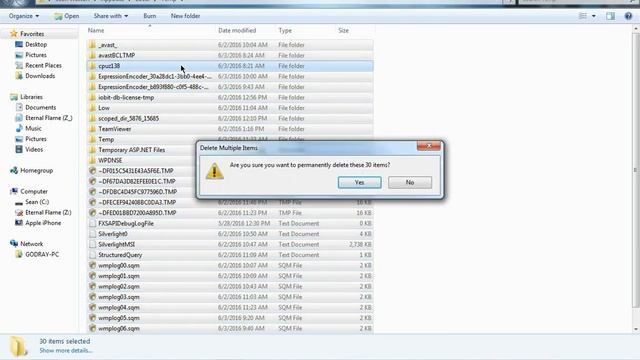The image size is (640, 360).
Task: Select the TeamViewer folder icon
Action: click(92, 129)
